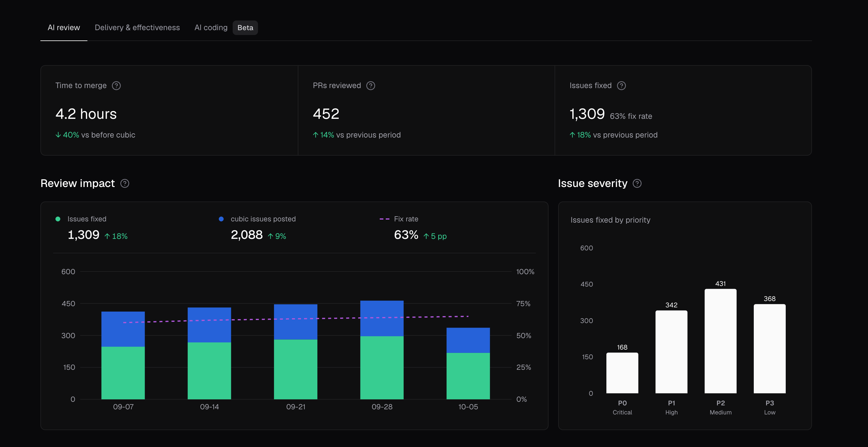Open the Issue severity help icon

pyautogui.click(x=637, y=183)
